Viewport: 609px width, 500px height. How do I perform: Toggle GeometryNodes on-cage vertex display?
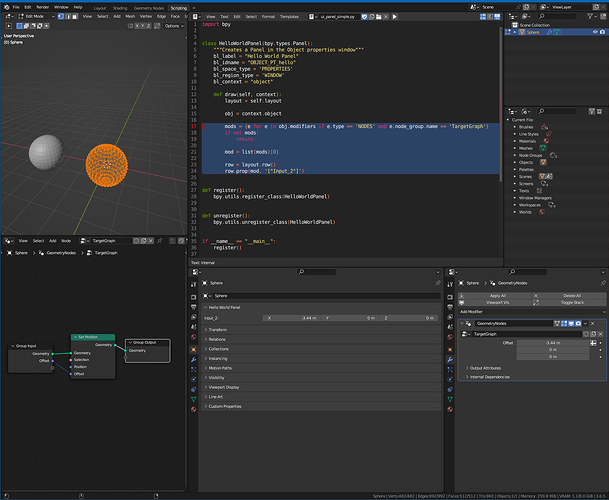pyautogui.click(x=557, y=323)
